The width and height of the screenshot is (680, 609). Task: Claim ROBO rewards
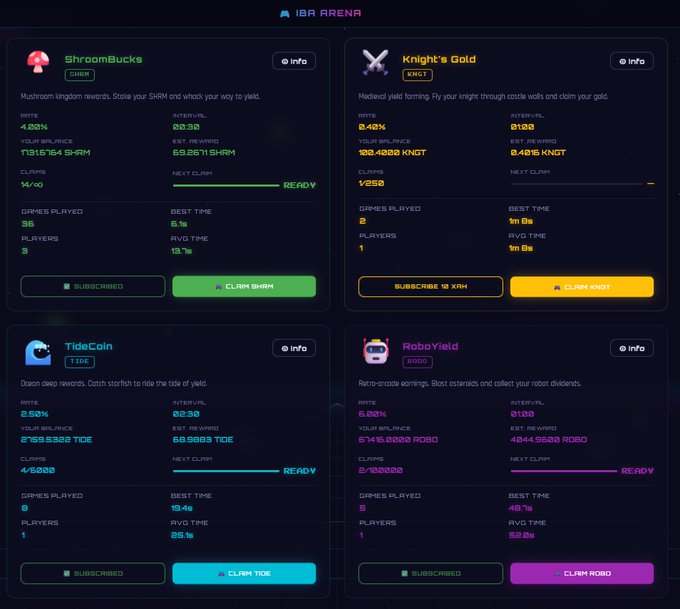pyautogui.click(x=582, y=573)
